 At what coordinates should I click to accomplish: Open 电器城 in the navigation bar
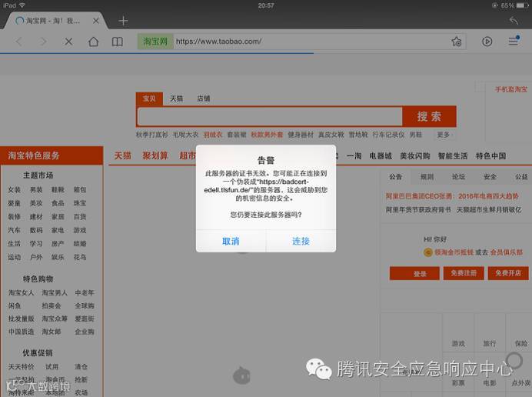pyautogui.click(x=381, y=156)
